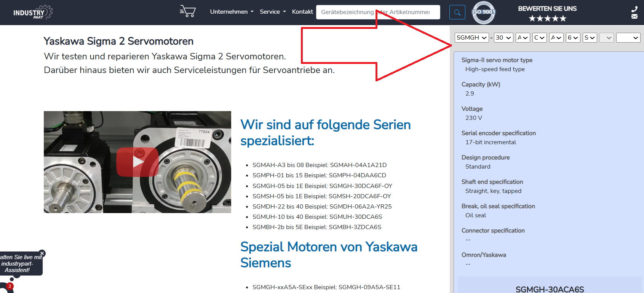Click the 'Capacity (kW)' label
The height and width of the screenshot is (293, 644).
[x=481, y=84]
